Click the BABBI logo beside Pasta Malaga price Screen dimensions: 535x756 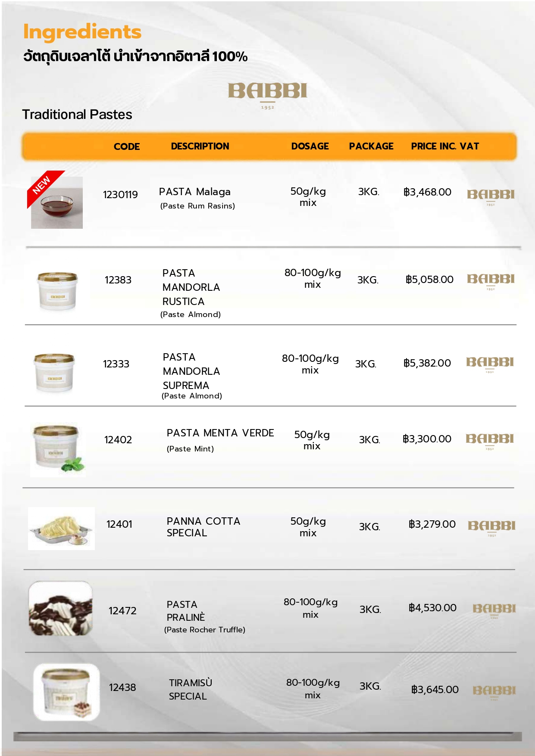pyautogui.click(x=491, y=197)
